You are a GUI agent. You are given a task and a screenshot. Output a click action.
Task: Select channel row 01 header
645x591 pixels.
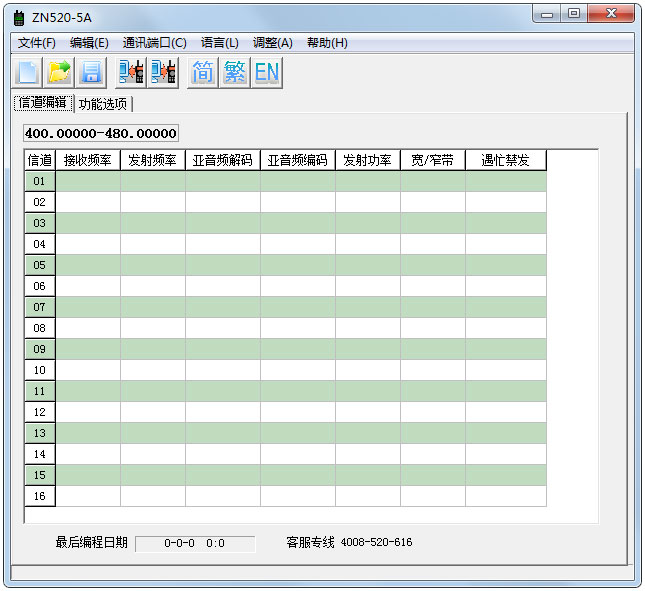coord(39,181)
